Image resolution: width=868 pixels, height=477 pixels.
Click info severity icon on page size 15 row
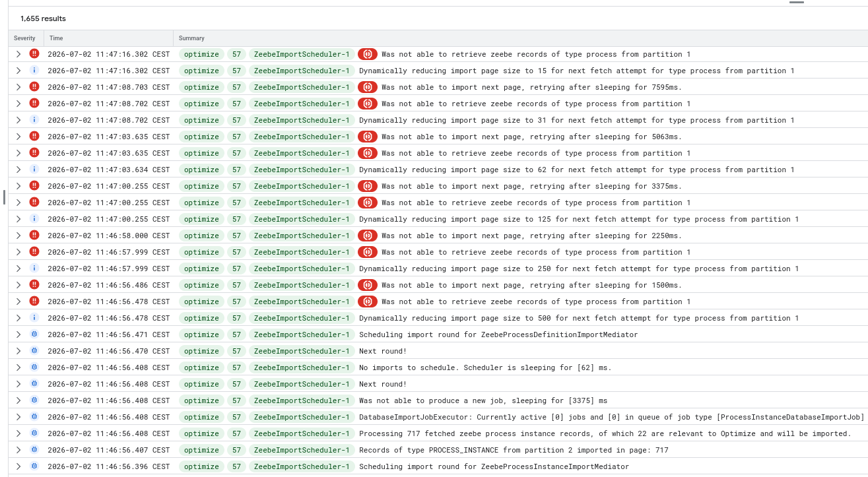34,71
